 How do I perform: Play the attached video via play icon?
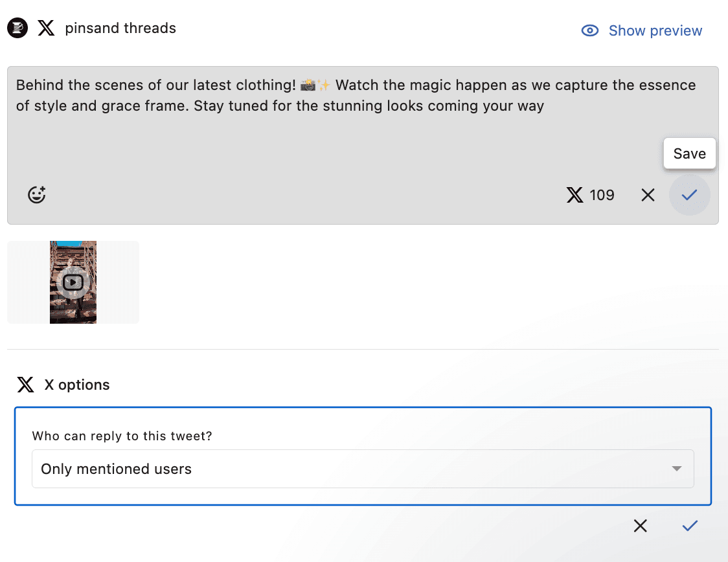point(73,282)
